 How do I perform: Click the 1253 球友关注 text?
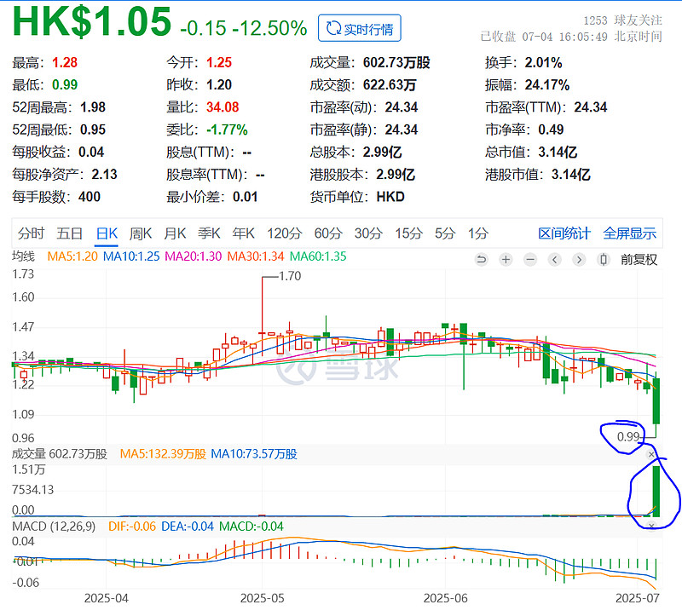click(623, 20)
